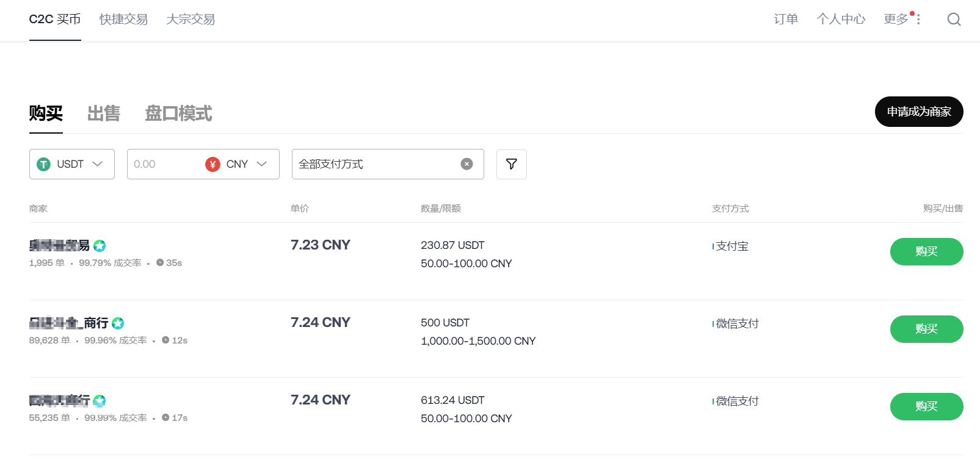The image size is (980, 460).
Task: Click the search magnifier icon
Action: tap(954, 20)
